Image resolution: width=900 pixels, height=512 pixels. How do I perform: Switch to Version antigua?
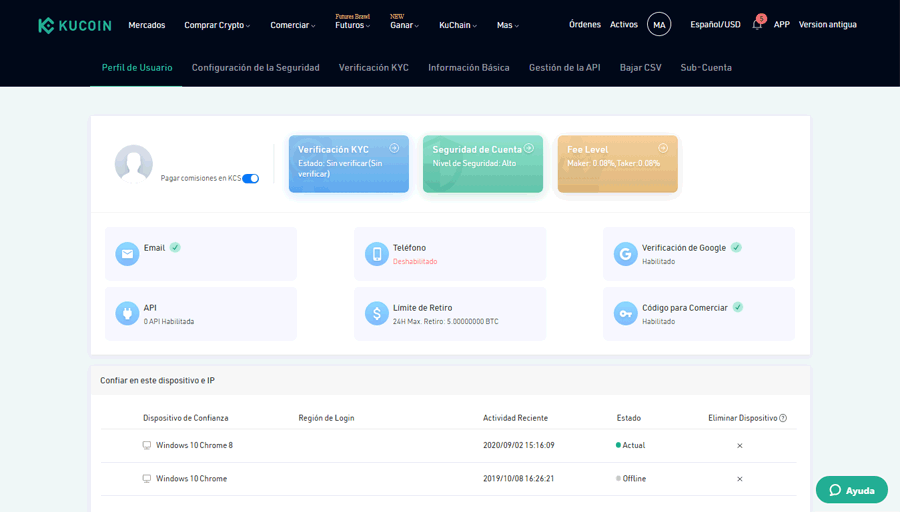[828, 25]
